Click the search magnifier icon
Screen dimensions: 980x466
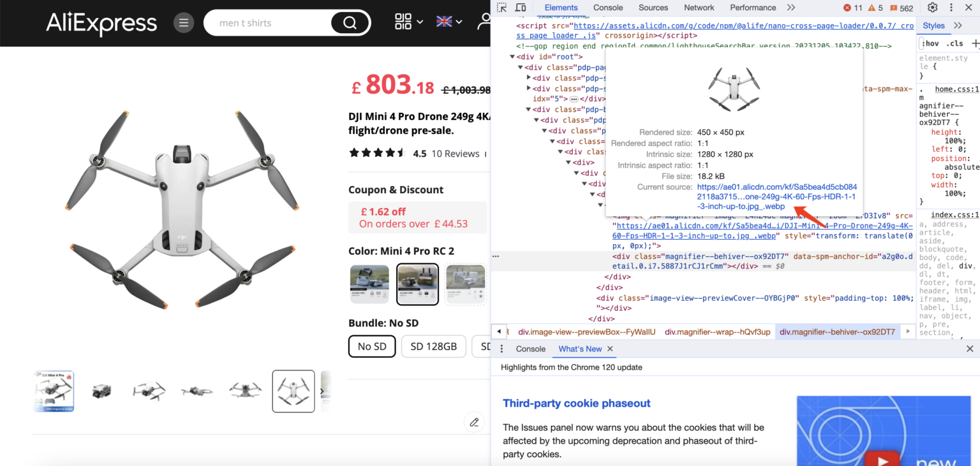click(350, 22)
